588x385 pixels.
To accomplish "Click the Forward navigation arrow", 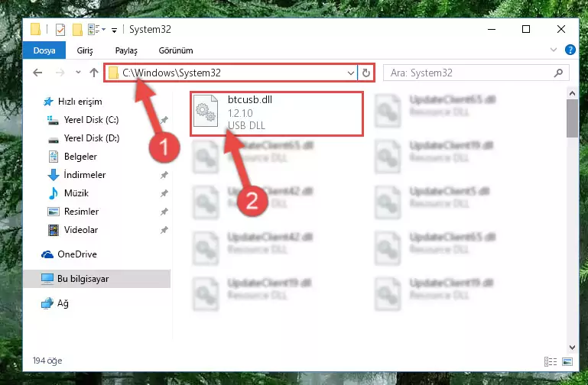I will click(x=60, y=73).
